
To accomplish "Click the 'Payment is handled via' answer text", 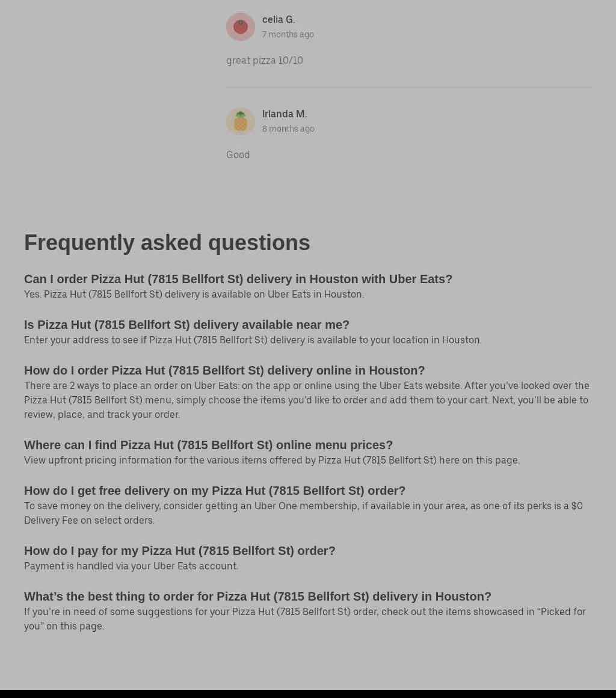I will pos(131,566).
